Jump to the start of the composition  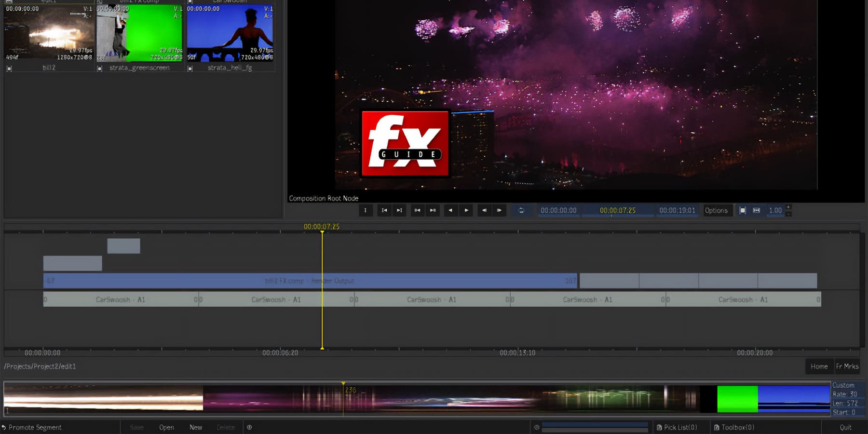(x=384, y=210)
